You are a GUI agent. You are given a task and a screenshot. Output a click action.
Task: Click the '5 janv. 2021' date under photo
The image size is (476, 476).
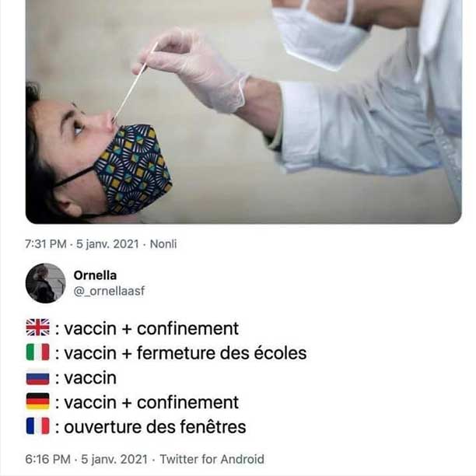tap(107, 243)
